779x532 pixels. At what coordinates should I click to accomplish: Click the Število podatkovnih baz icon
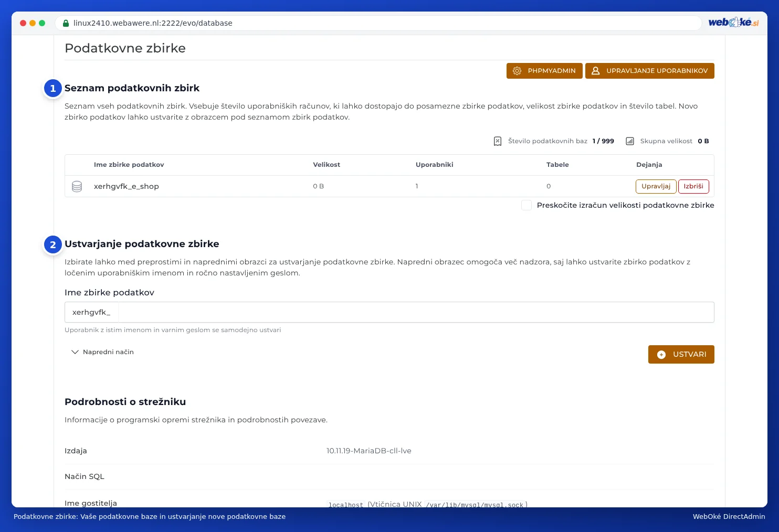[x=498, y=141]
